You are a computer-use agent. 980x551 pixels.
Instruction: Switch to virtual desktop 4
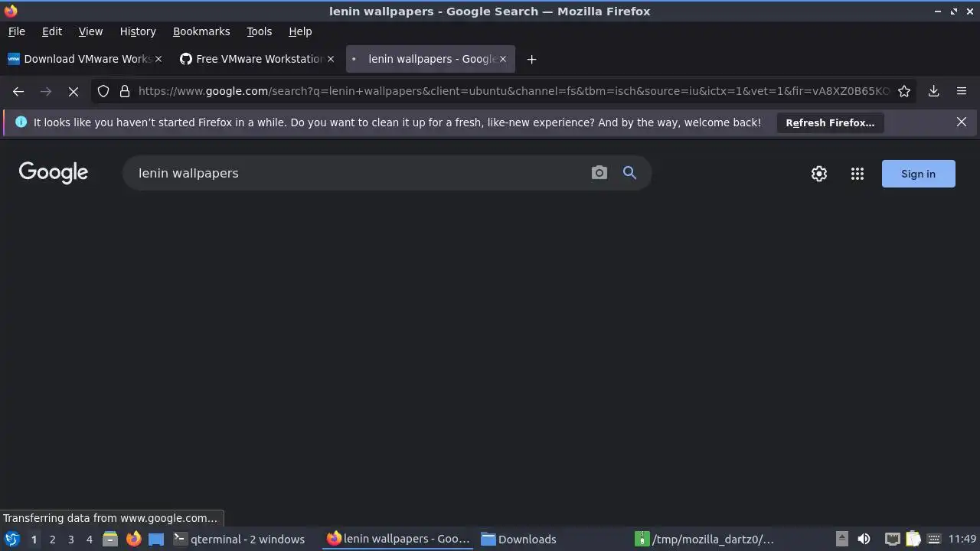[x=89, y=539]
